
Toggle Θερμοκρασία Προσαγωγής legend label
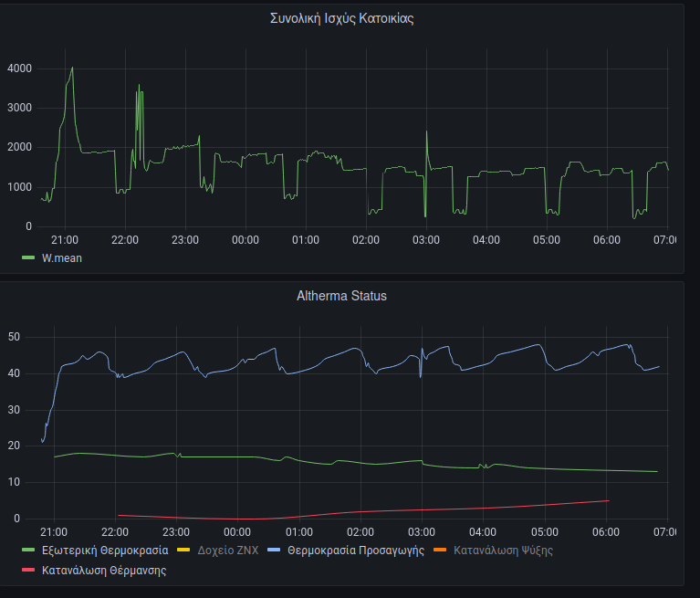pyautogui.click(x=356, y=551)
